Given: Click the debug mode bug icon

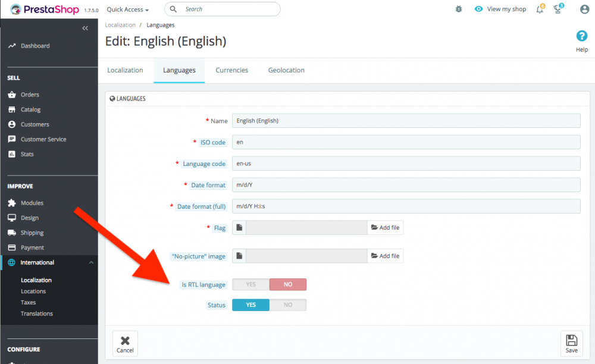Looking at the screenshot, I should point(459,9).
